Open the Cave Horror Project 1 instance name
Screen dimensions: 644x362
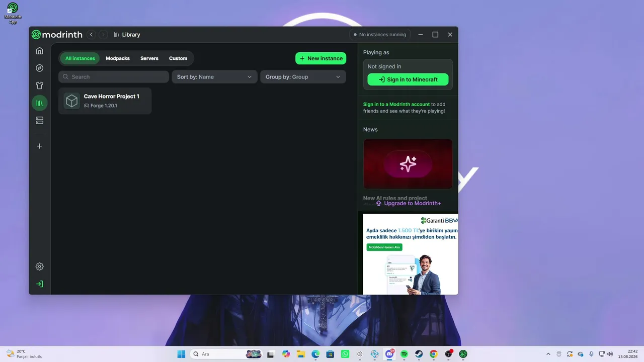coord(112,96)
